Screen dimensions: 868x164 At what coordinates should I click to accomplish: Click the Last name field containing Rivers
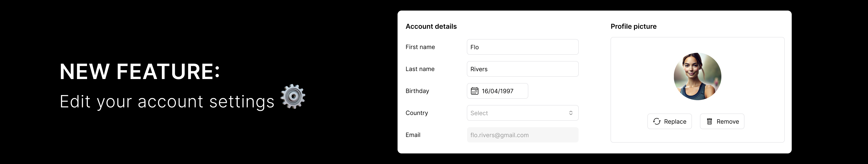[x=522, y=69]
